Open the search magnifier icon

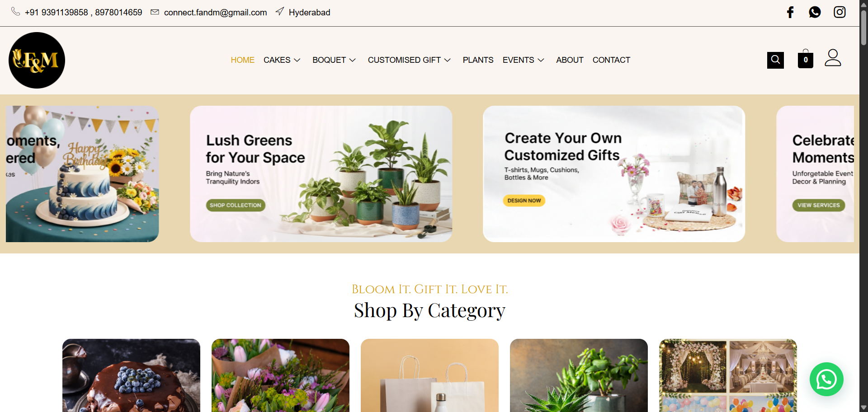coord(775,60)
